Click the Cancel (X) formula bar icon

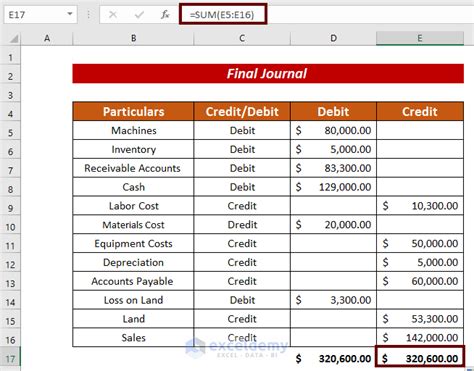click(113, 14)
